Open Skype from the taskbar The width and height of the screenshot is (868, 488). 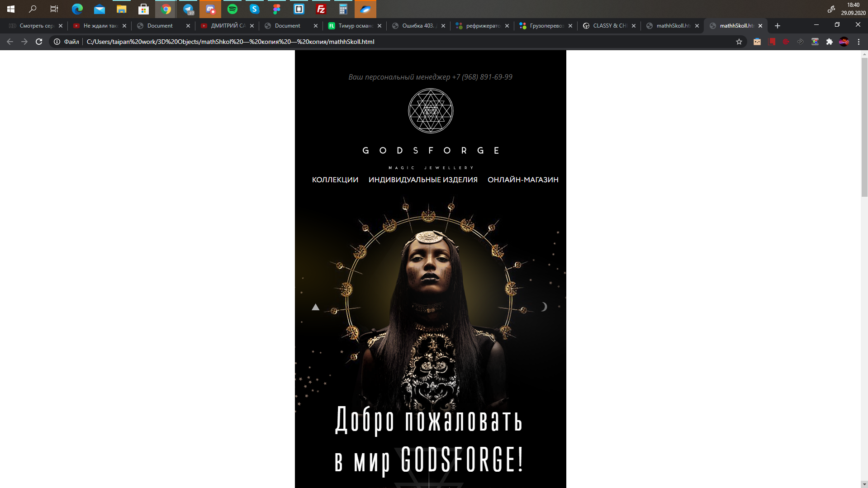tap(255, 9)
